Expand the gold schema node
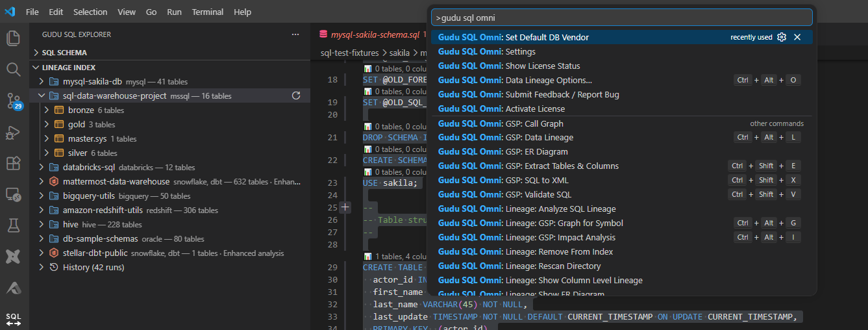868x330 pixels. coord(47,124)
